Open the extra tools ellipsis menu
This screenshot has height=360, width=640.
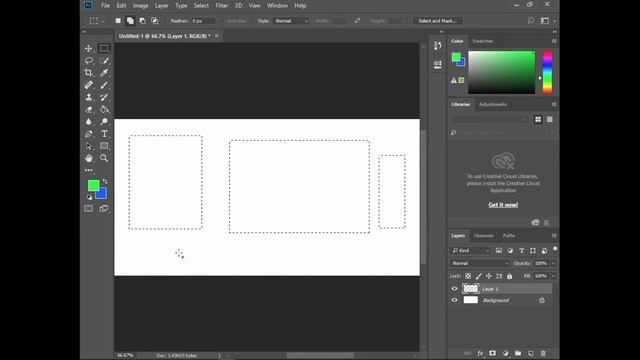tap(89, 170)
